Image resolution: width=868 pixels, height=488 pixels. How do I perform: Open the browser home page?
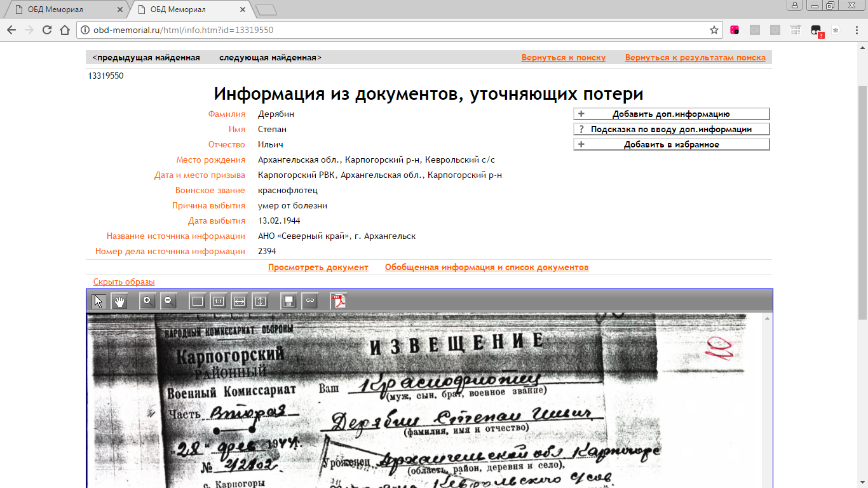click(x=64, y=30)
